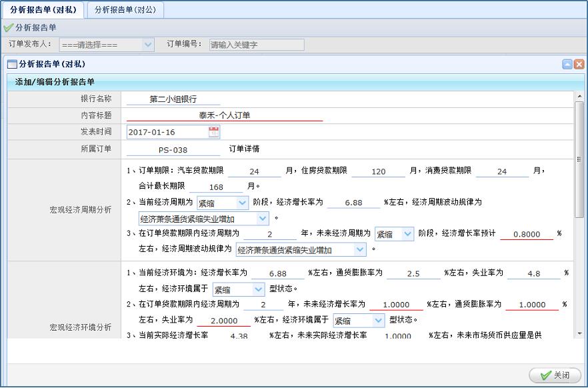
Task: Click the 发表时间 date field
Action: pyautogui.click(x=167, y=132)
